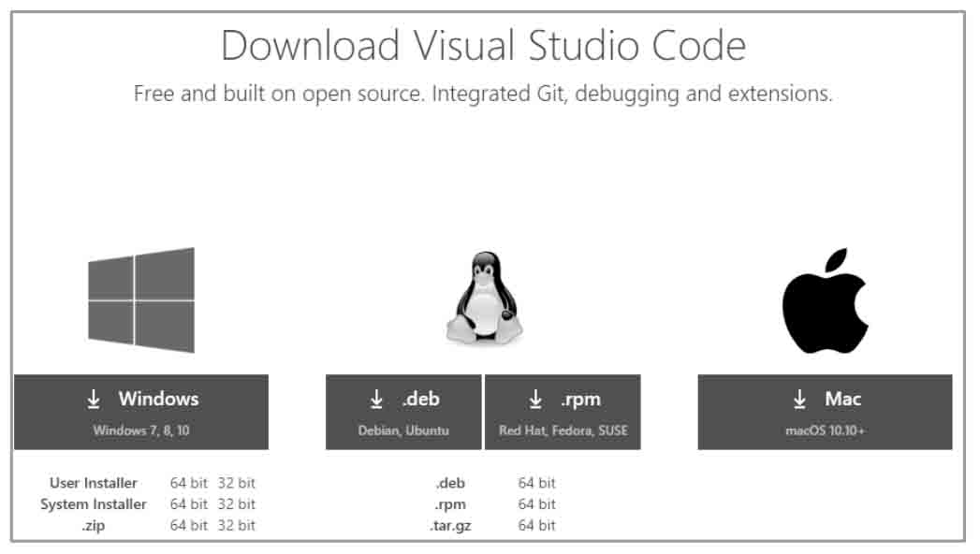The image size is (980, 554).
Task: Open the .tar.gz 64 bit link
Action: 537,525
